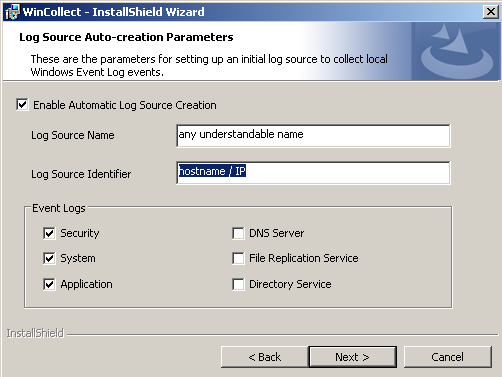The image size is (502, 377).
Task: Close the InstallShield Wizard window
Action: (491, 12)
